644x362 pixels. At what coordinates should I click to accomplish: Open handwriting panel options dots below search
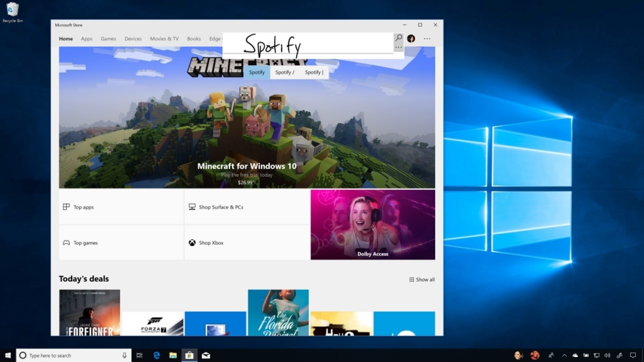(x=399, y=48)
